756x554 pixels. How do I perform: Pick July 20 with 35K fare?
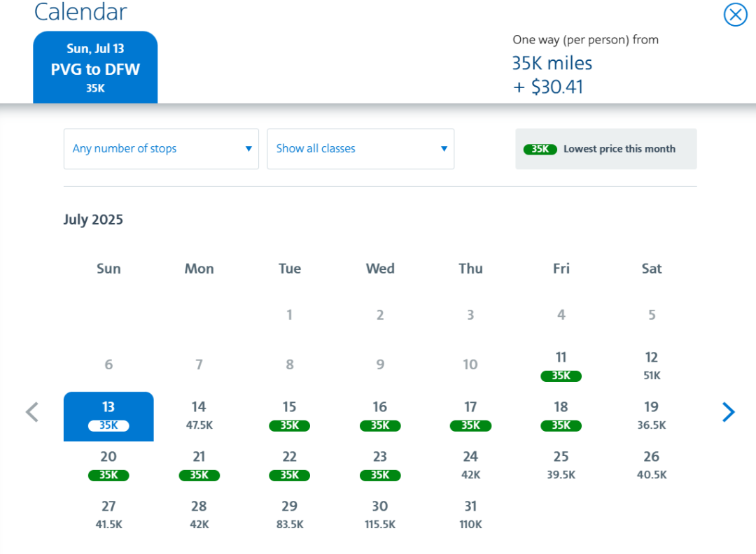pyautogui.click(x=108, y=465)
